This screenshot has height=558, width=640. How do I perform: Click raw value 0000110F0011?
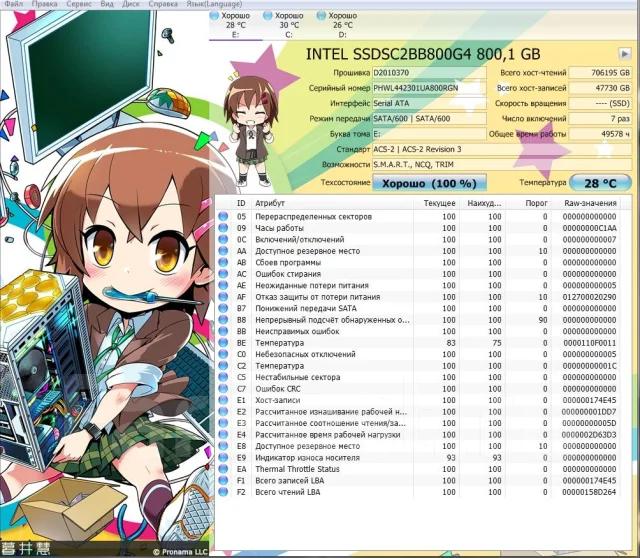tap(589, 342)
